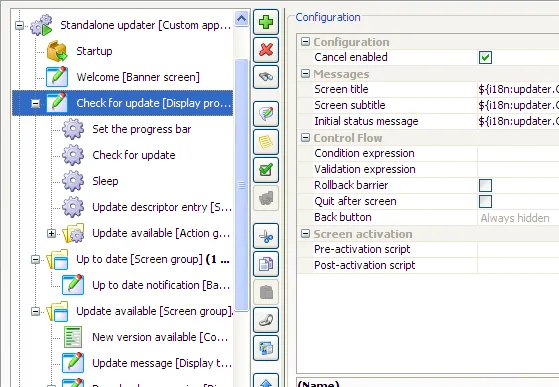Click the Standalone updater gears icon
The height and width of the screenshot is (387, 559).
(x=42, y=25)
